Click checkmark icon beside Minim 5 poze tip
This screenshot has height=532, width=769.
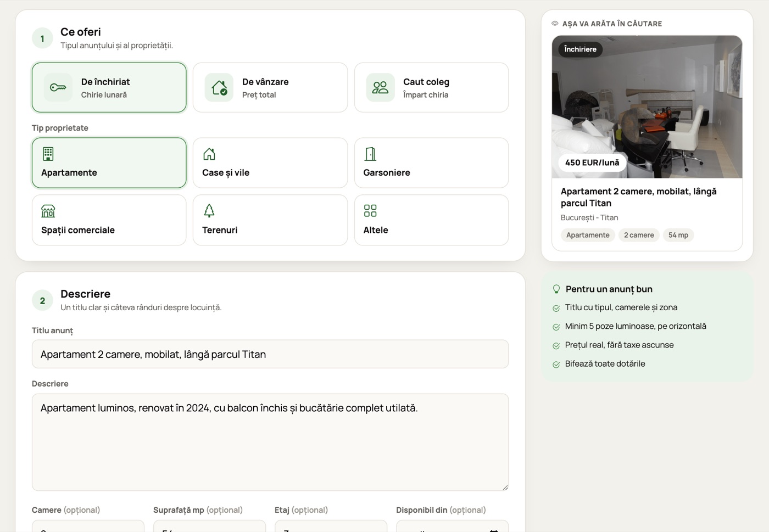556,327
